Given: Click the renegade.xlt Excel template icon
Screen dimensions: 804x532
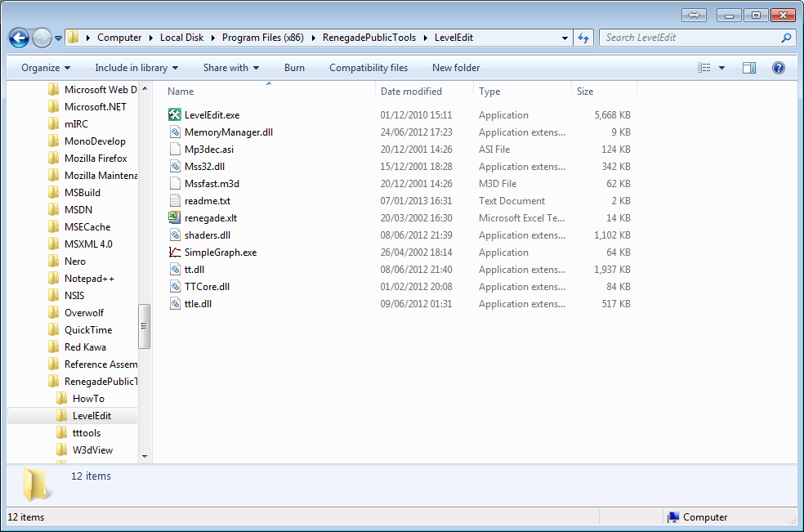Looking at the screenshot, I should [x=174, y=218].
